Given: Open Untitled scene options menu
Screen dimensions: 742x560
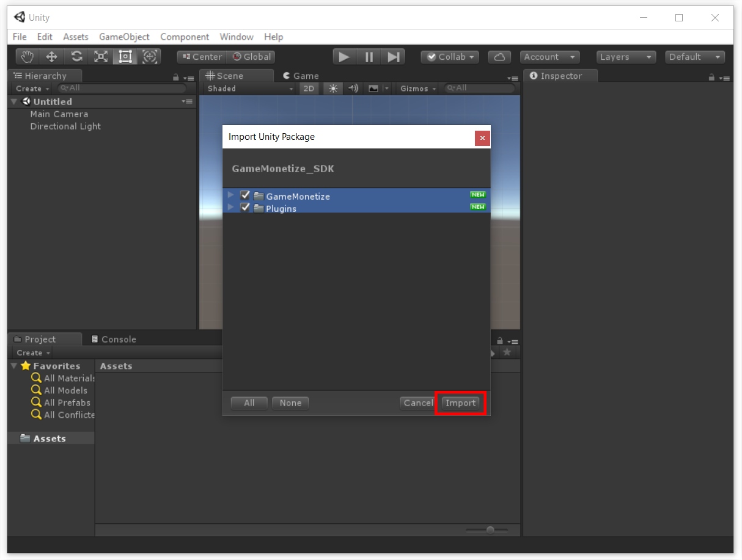Looking at the screenshot, I should (187, 101).
